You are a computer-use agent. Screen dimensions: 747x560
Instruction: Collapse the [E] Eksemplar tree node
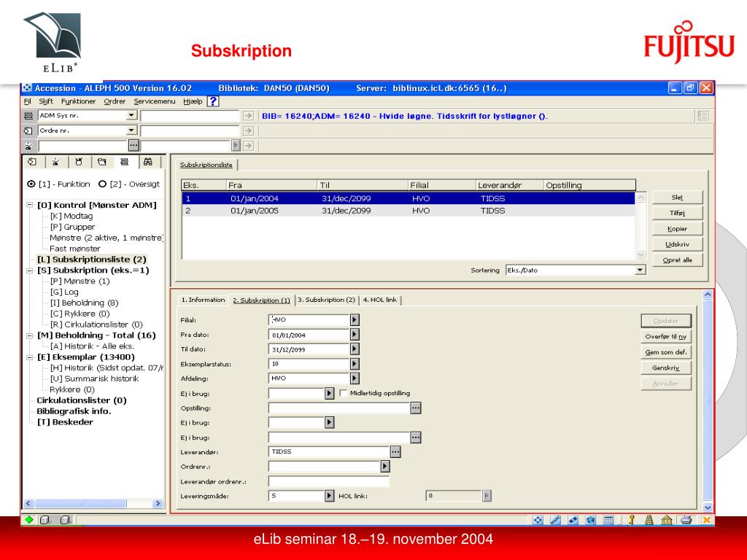29,357
